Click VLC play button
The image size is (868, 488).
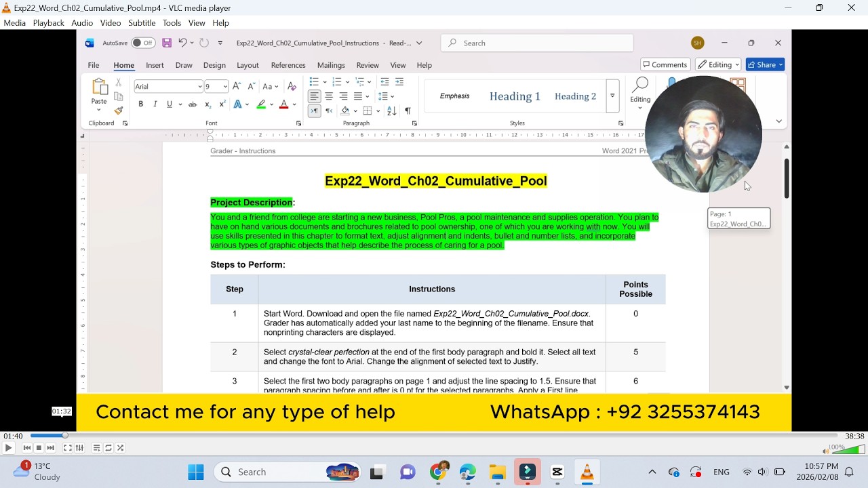point(8,448)
